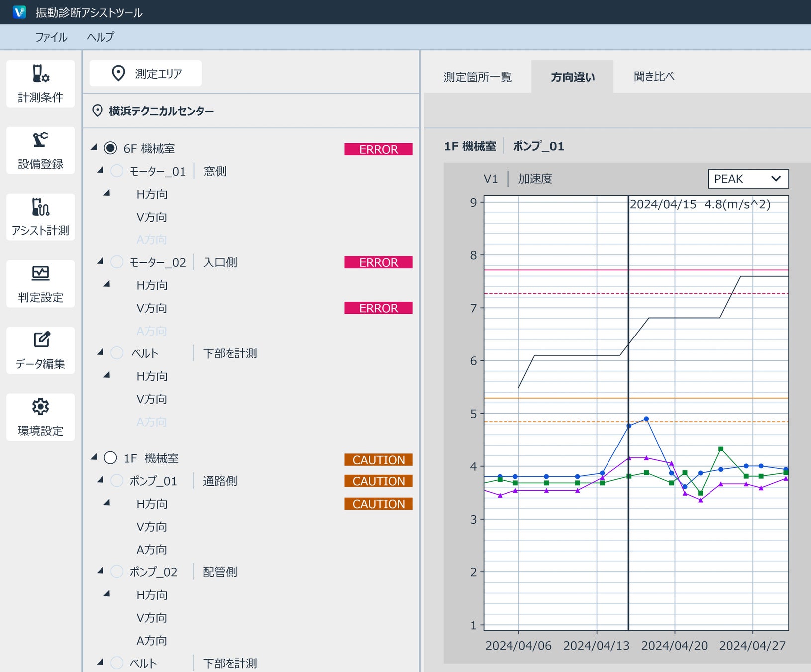The image size is (811, 672).
Task: Select the 1F 機械室 radio button
Action: coord(110,458)
